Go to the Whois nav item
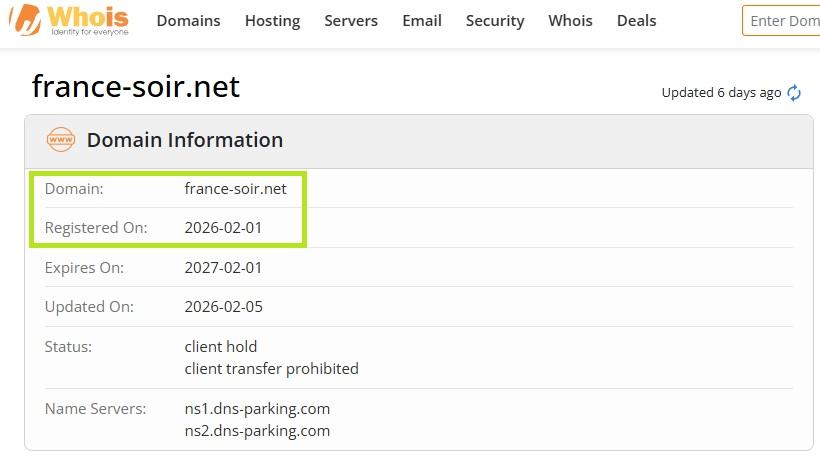Image resolution: width=820 pixels, height=462 pixels. click(x=570, y=21)
